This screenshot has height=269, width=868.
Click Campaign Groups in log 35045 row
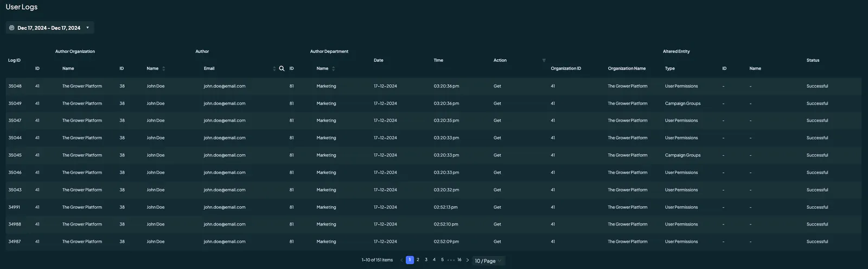(682, 155)
